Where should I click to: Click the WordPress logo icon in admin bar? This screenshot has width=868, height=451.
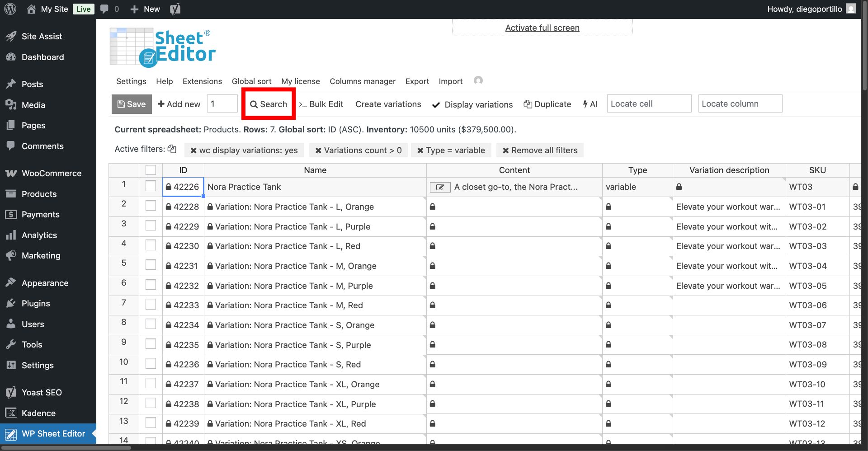pyautogui.click(x=10, y=9)
